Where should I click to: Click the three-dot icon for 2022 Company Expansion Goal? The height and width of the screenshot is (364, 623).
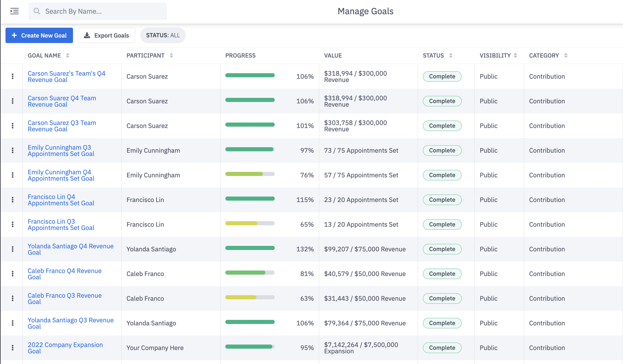(13, 348)
